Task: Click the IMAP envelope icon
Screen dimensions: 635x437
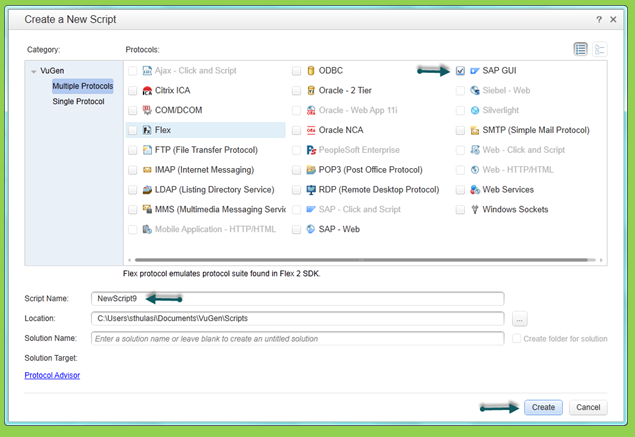Action: tap(147, 170)
